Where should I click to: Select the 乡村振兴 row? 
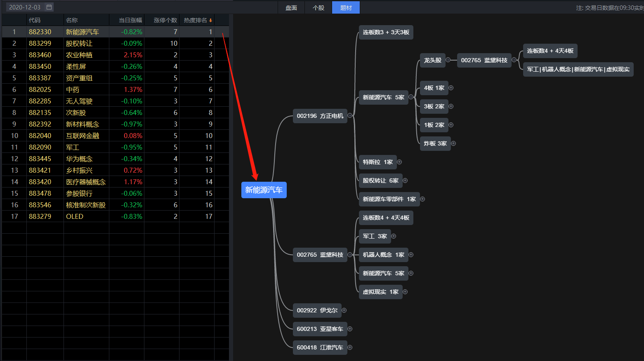pos(115,170)
